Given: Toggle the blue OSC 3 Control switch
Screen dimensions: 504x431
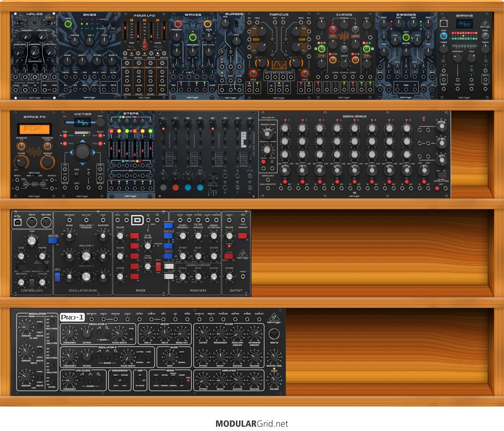Looking at the screenshot, I should pos(57,277).
